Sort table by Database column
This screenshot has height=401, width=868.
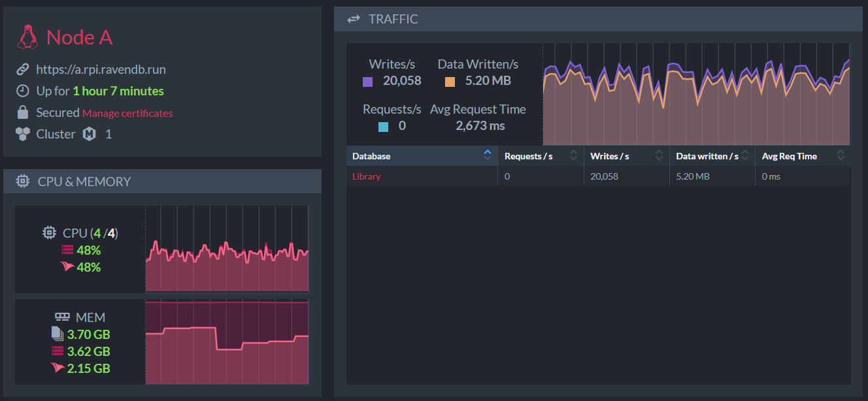tap(422, 156)
